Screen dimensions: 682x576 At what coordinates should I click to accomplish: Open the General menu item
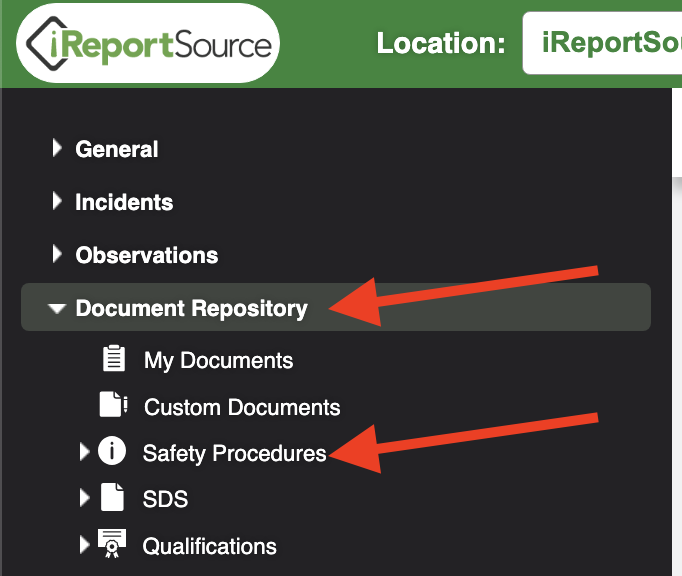click(x=117, y=149)
